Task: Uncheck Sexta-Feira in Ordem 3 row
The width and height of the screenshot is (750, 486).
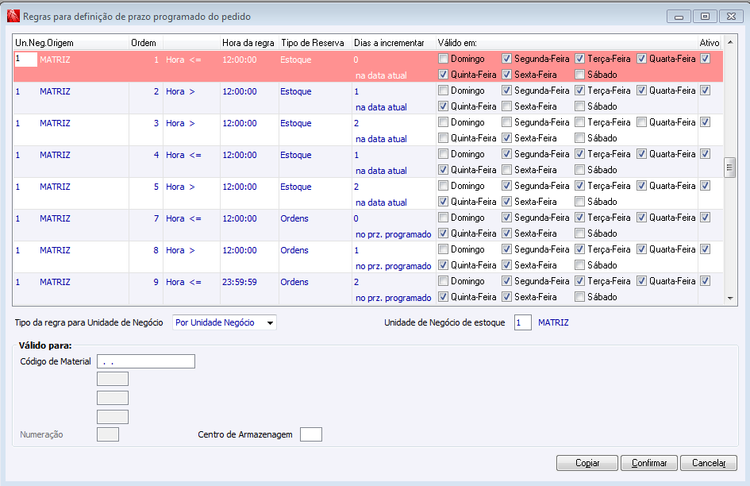Action: coord(507,138)
